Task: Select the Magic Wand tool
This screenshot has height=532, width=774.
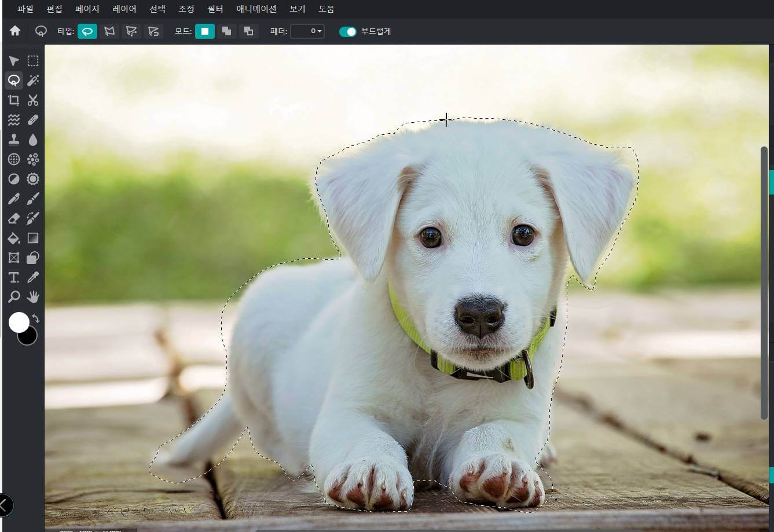Action: click(33, 80)
